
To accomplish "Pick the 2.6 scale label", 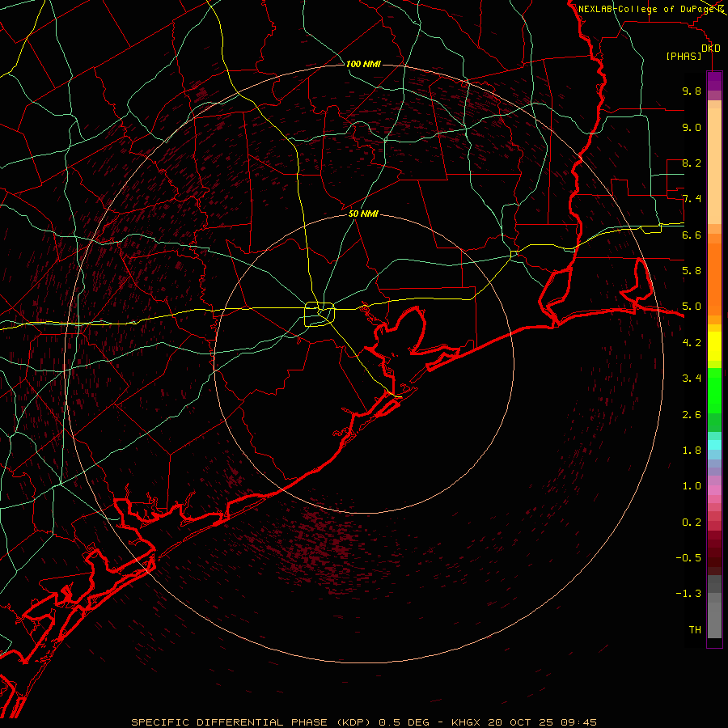I will pos(692,415).
